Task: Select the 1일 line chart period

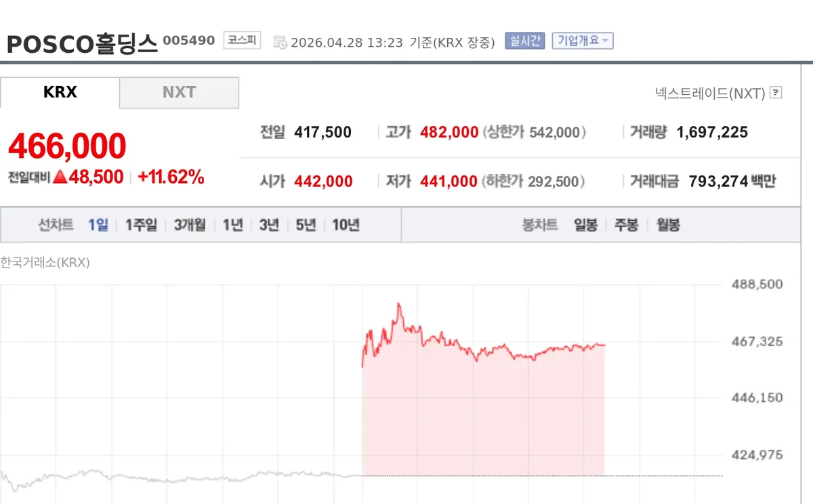Action: pos(98,225)
